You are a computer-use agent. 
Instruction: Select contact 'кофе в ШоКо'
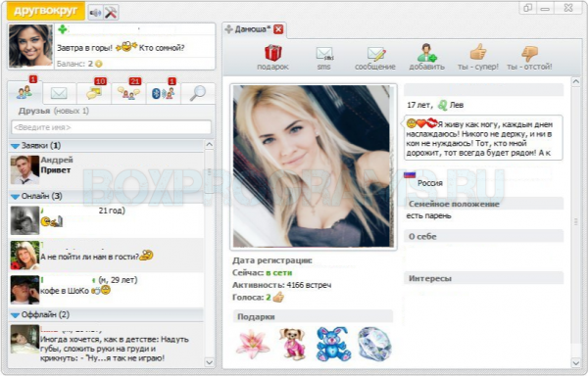tap(106, 290)
